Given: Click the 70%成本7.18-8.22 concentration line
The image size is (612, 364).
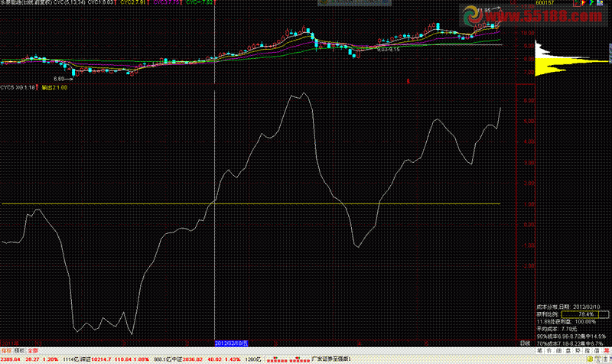Looking at the screenshot, I should point(570,343).
